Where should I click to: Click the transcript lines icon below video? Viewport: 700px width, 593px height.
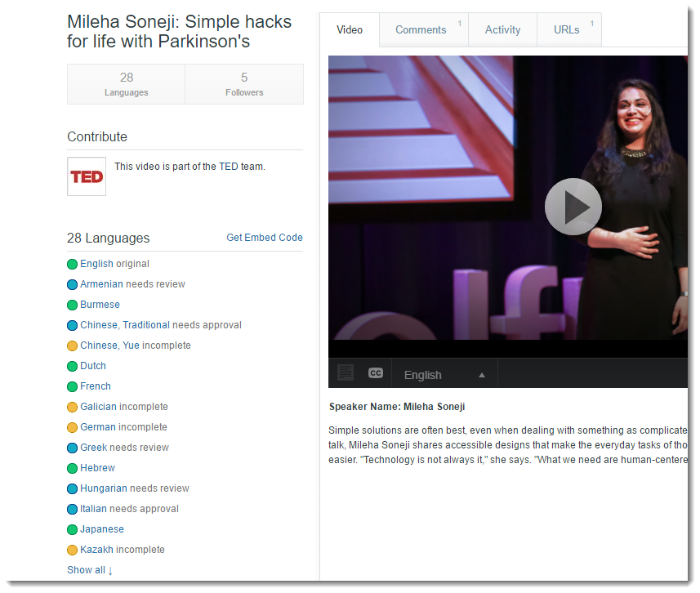(346, 373)
